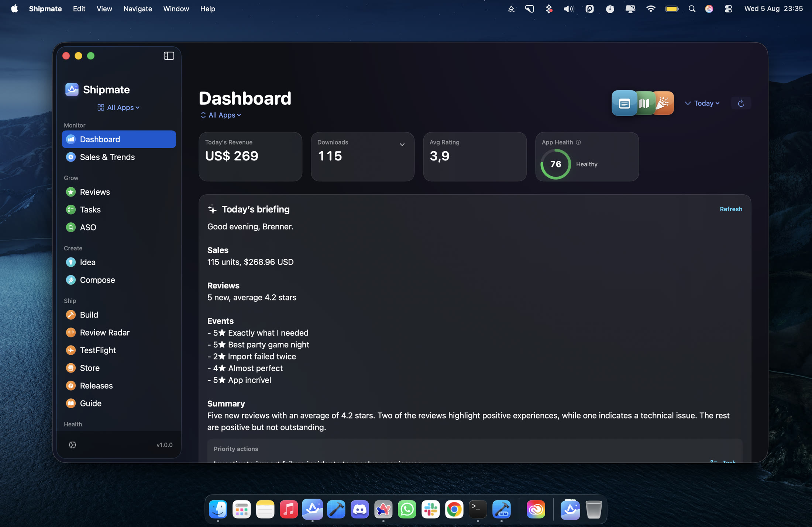Click the '5★ Exactly what I needed' event

[258, 333]
